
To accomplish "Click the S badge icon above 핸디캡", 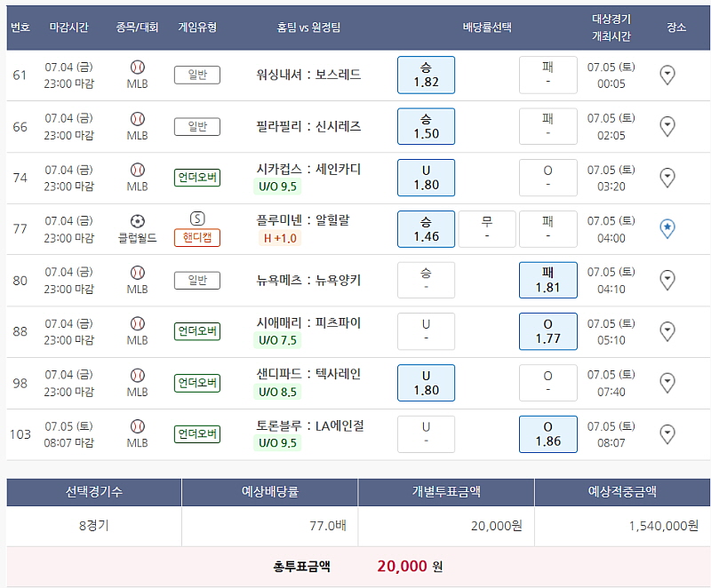I will coord(196,219).
